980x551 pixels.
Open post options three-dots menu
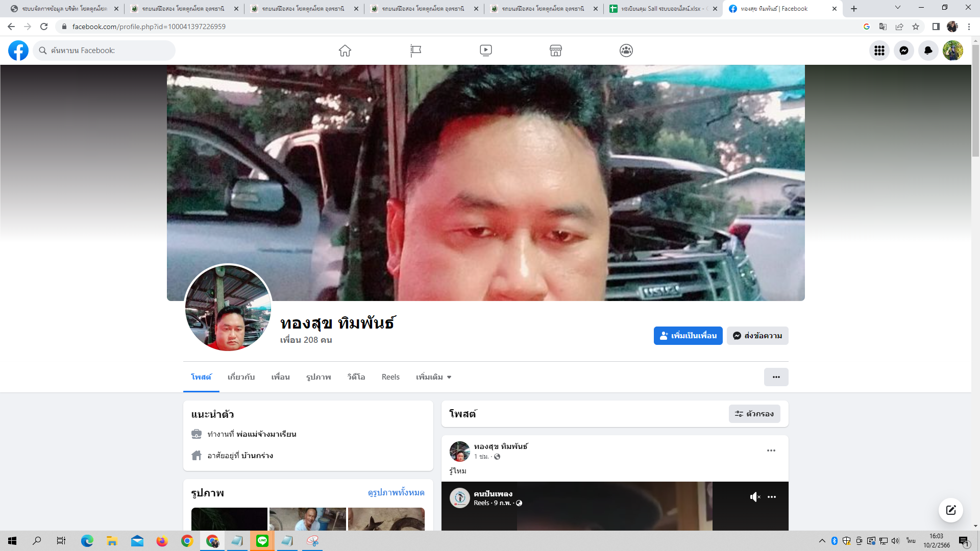click(771, 450)
